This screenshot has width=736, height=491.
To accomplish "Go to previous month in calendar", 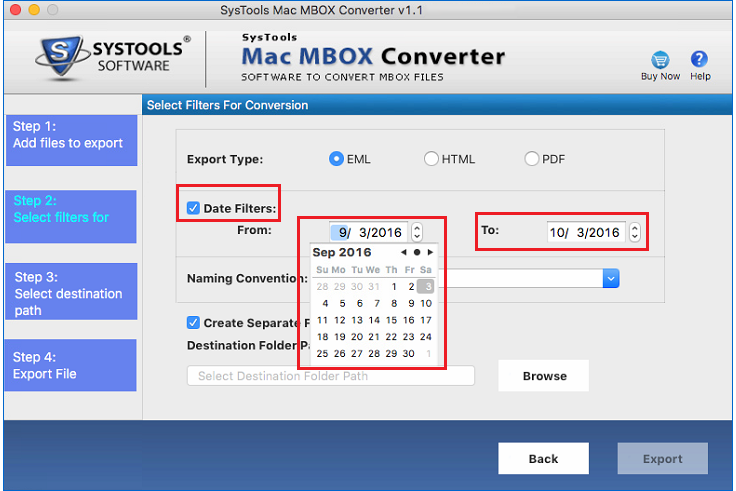I will point(404,252).
